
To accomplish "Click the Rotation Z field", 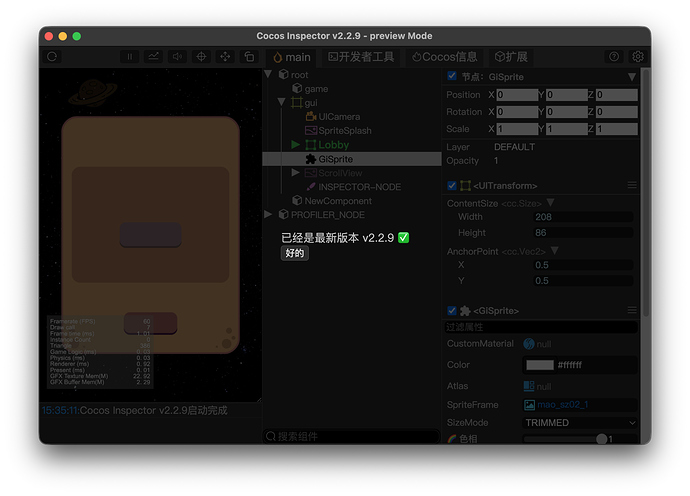I will [x=617, y=112].
